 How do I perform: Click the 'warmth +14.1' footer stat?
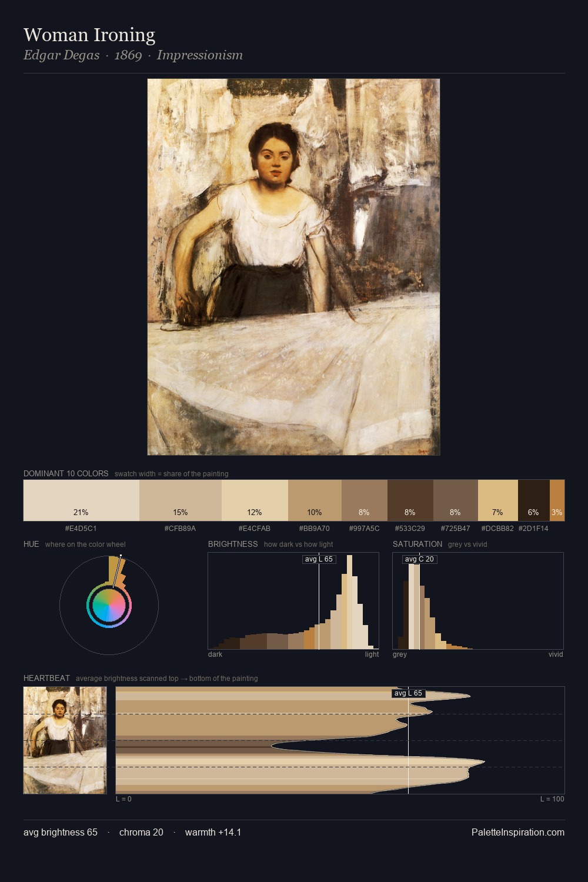213,832
